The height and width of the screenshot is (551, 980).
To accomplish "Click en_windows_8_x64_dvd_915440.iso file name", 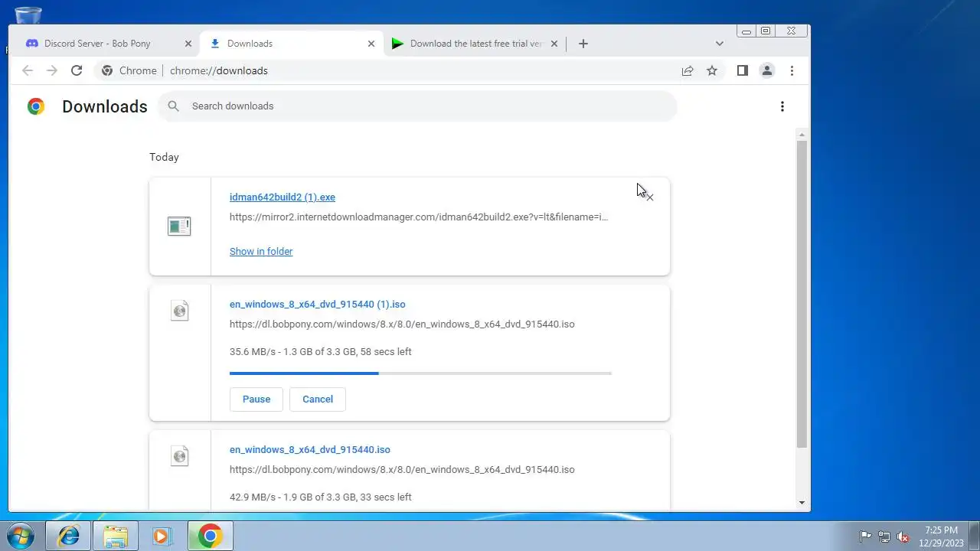I will point(310,449).
